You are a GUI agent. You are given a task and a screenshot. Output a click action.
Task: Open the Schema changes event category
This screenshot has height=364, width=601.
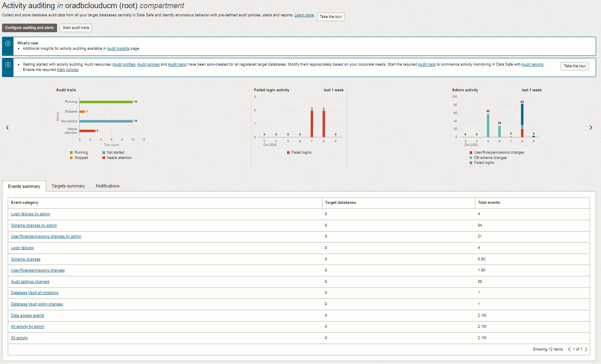(26, 259)
